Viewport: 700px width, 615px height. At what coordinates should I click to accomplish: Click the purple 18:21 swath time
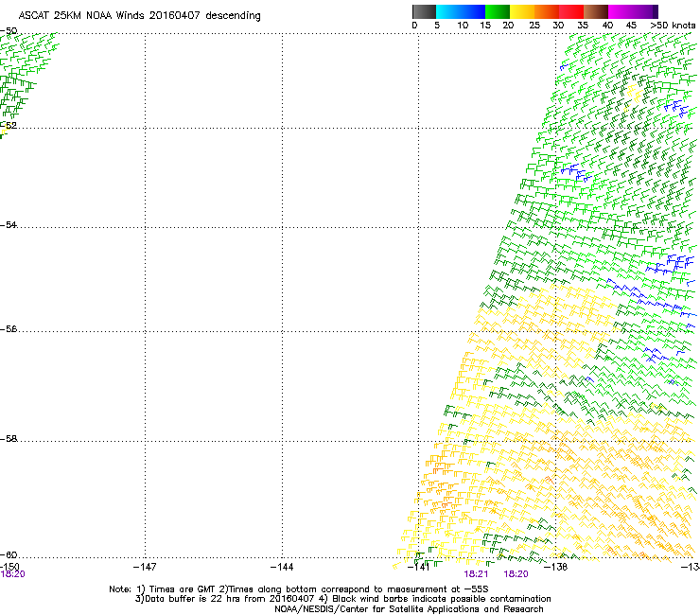click(476, 574)
